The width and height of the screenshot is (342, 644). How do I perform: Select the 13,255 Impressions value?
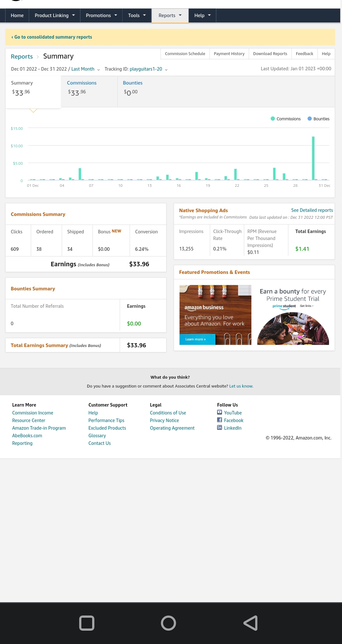pyautogui.click(x=186, y=249)
